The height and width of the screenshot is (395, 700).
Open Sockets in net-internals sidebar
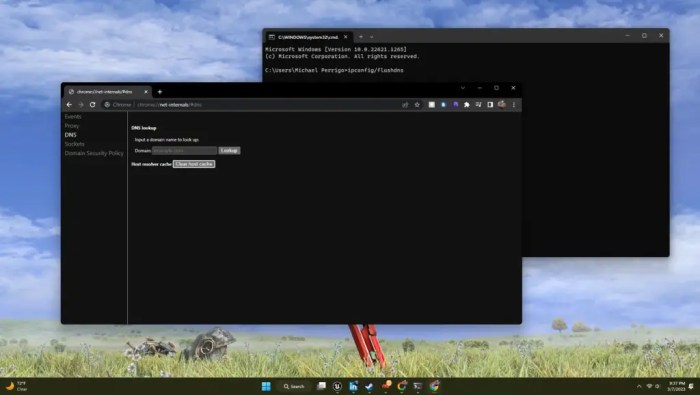pos(74,144)
